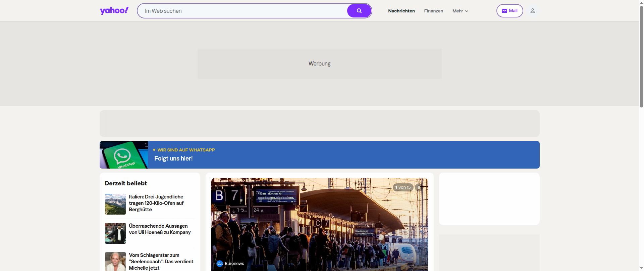Click the Yahoo logo
The image size is (644, 271).
(114, 11)
